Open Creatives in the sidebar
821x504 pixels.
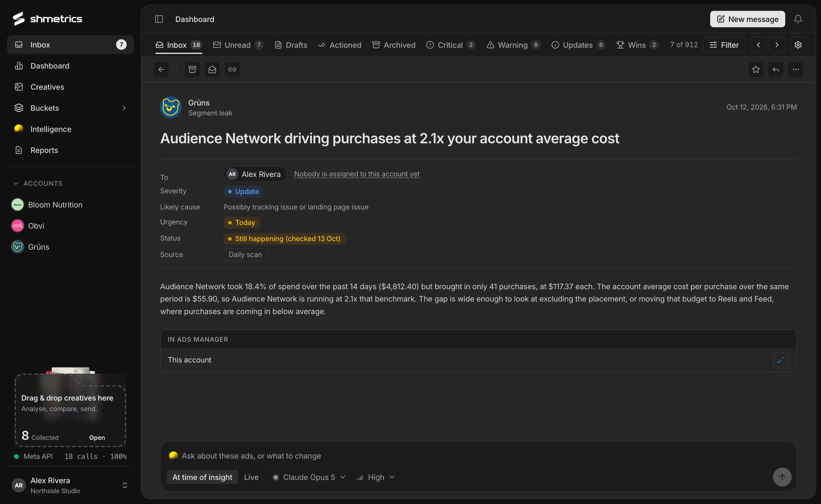tap(70, 87)
